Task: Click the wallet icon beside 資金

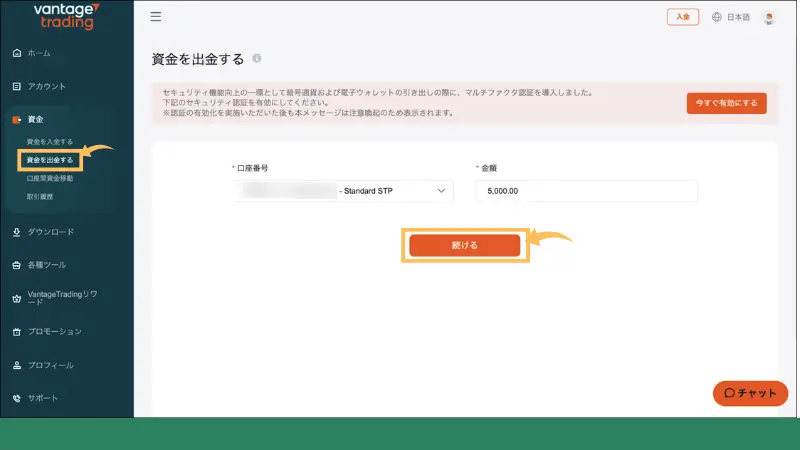Action: 17,119
